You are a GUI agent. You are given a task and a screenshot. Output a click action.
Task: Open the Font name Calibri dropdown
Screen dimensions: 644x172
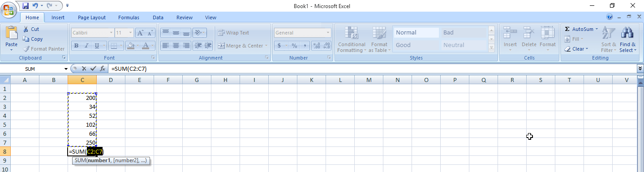tap(111, 33)
